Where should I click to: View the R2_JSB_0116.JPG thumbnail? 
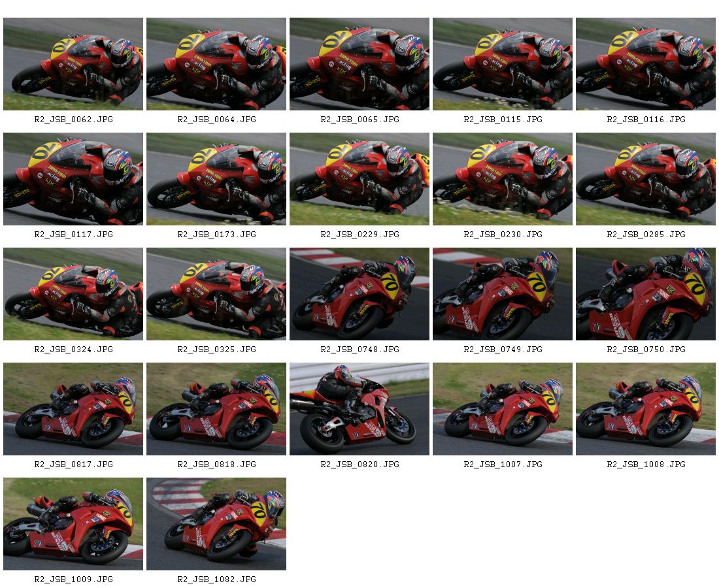(646, 64)
